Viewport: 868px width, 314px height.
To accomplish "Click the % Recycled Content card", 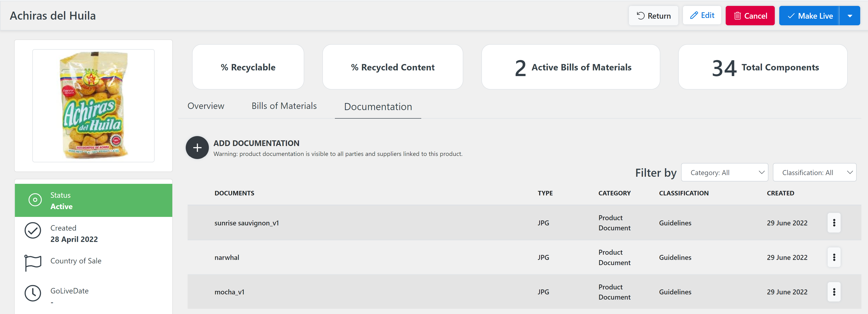I will pos(392,67).
